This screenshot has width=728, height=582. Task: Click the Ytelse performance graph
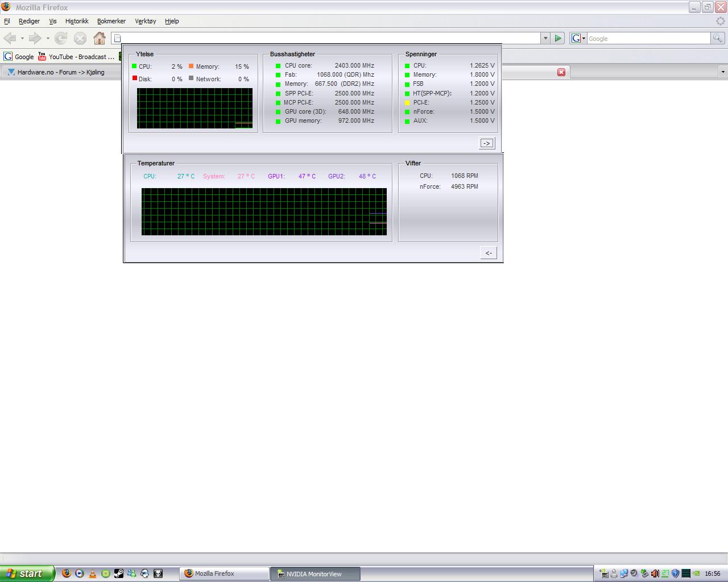[195, 108]
